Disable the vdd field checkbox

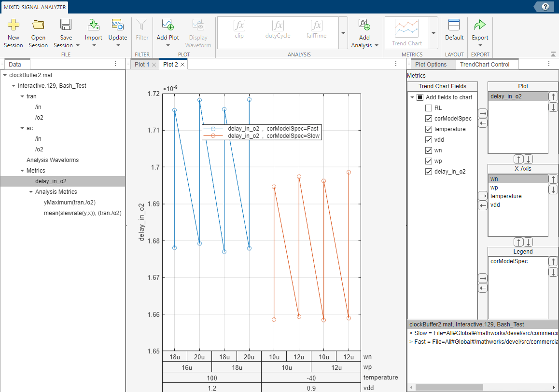pos(428,139)
